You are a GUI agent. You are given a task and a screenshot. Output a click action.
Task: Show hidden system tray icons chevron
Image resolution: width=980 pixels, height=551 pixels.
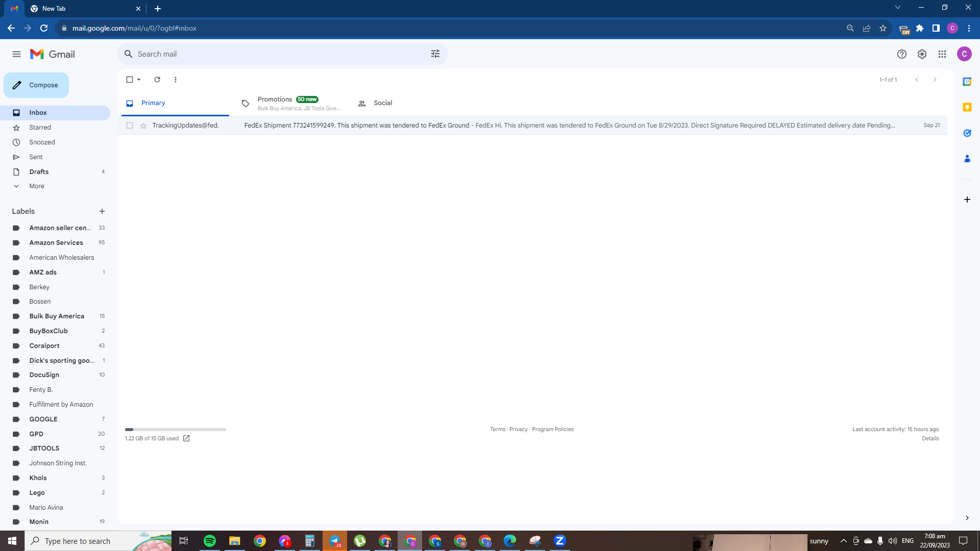pyautogui.click(x=844, y=541)
